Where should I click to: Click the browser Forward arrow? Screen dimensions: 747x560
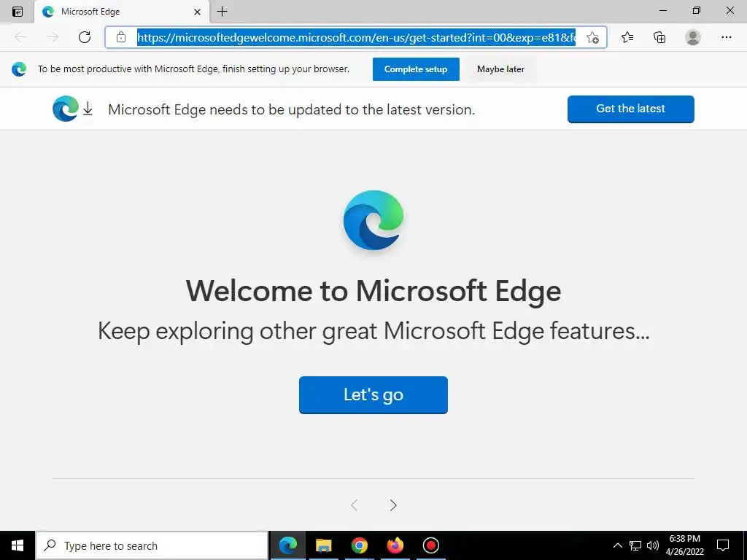pos(53,37)
